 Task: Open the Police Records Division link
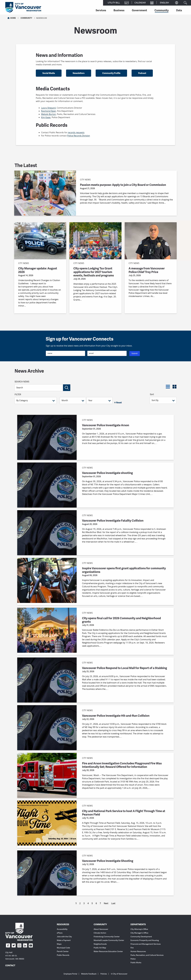click(79, 135)
